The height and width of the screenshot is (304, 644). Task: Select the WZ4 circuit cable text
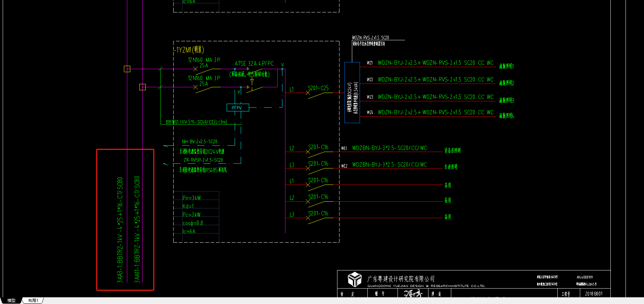[x=436, y=112]
